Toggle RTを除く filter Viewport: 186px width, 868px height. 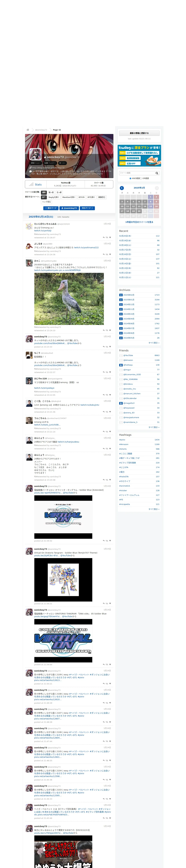point(92,197)
